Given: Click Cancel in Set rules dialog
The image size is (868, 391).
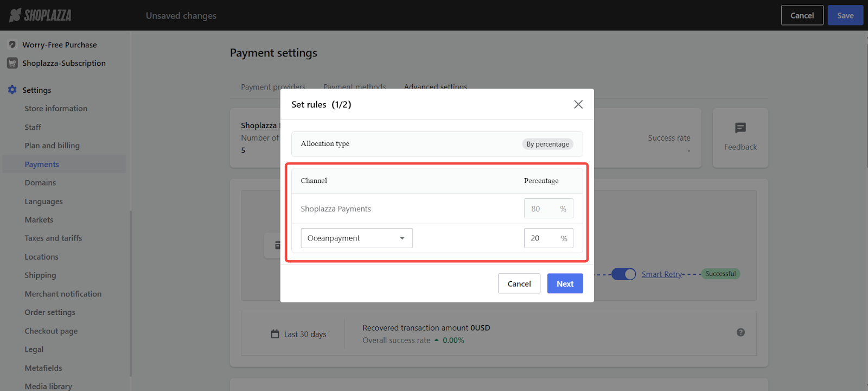Looking at the screenshot, I should point(519,283).
